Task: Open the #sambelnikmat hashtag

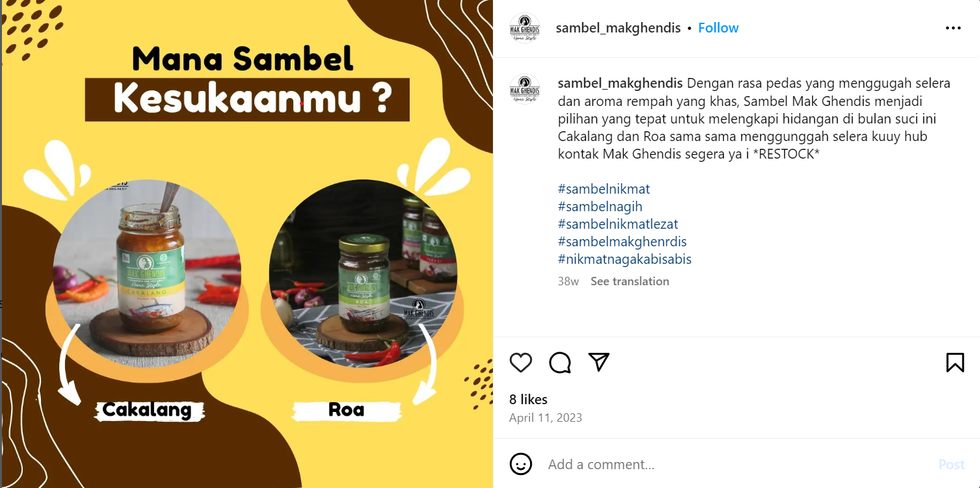Action: click(x=604, y=189)
